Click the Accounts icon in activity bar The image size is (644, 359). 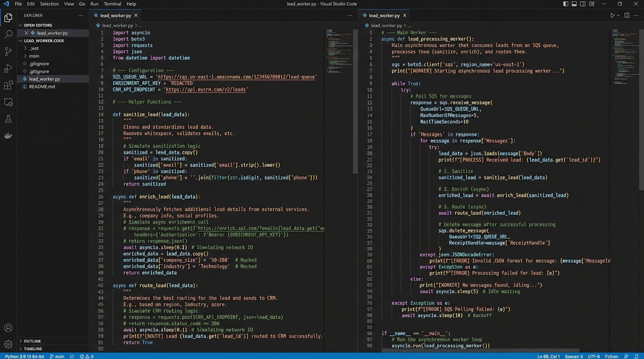[x=8, y=328]
